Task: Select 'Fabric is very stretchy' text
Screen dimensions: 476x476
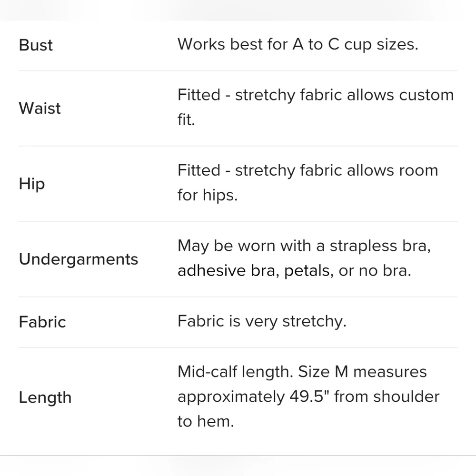Action: point(262,321)
